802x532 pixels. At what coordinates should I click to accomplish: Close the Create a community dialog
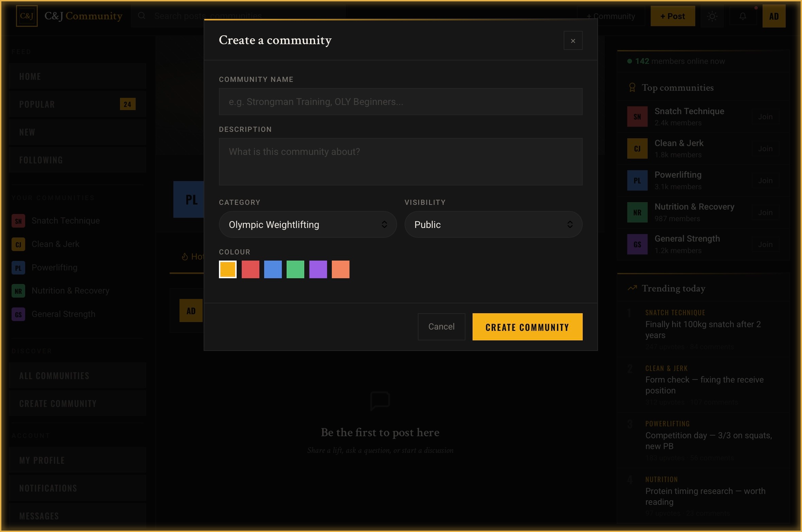tap(573, 41)
